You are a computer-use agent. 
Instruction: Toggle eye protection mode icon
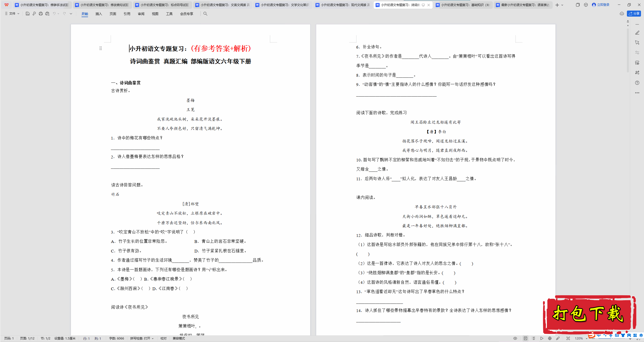[x=515, y=338]
